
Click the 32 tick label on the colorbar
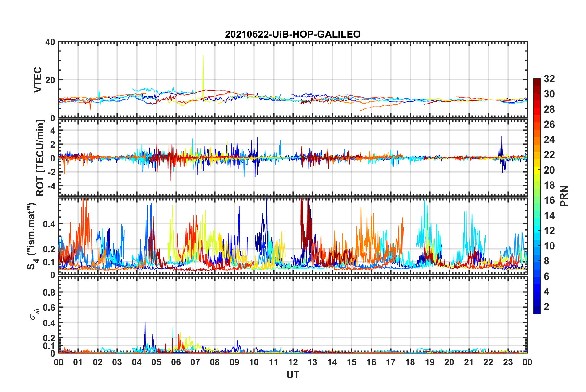[x=549, y=79]
